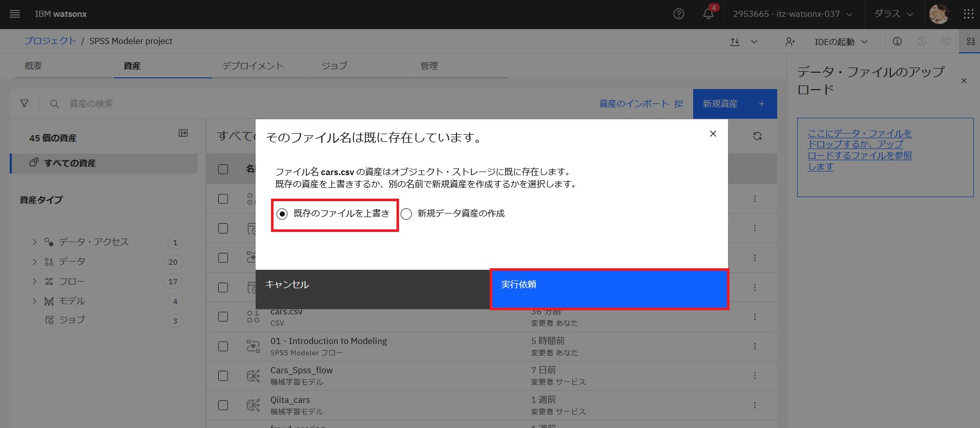Click the import/export arrows icon in toolbar
The height and width of the screenshot is (428, 980).
(735, 41)
